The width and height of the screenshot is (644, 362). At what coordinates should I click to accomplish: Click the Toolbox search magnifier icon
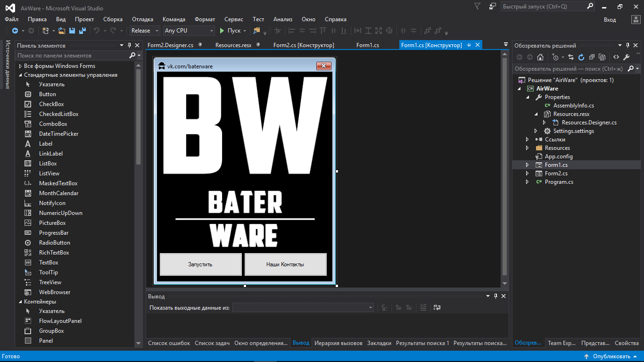point(132,56)
